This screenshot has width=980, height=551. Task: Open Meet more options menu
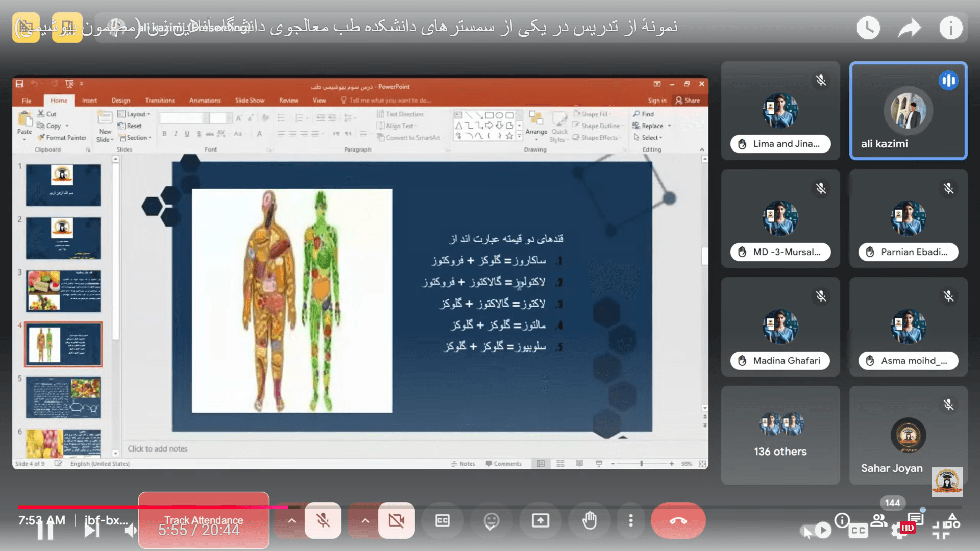pyautogui.click(x=631, y=520)
